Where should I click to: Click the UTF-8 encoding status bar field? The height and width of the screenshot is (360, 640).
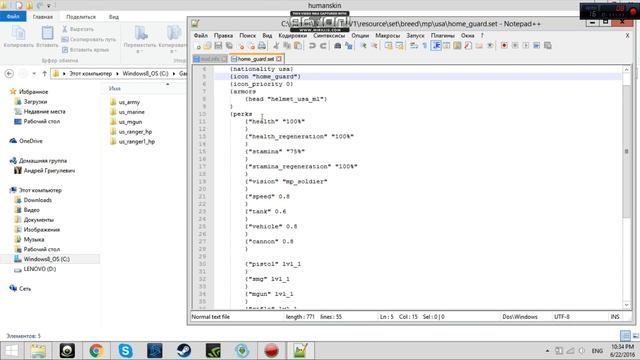(x=562, y=317)
